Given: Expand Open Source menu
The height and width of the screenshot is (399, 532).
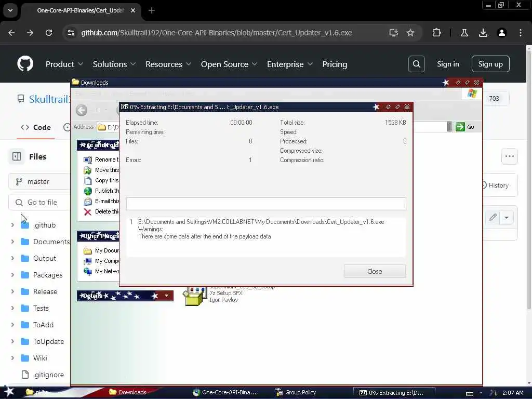Looking at the screenshot, I should click(229, 64).
